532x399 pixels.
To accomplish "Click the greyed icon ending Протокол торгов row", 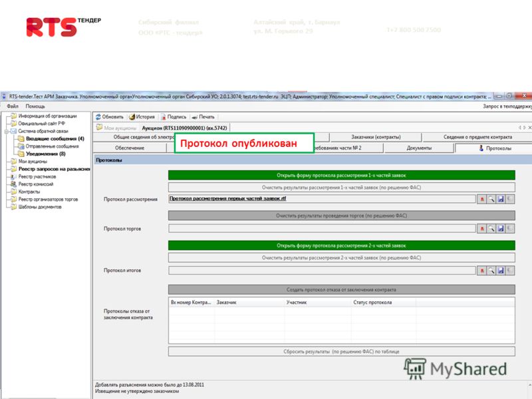I will tap(510, 229).
